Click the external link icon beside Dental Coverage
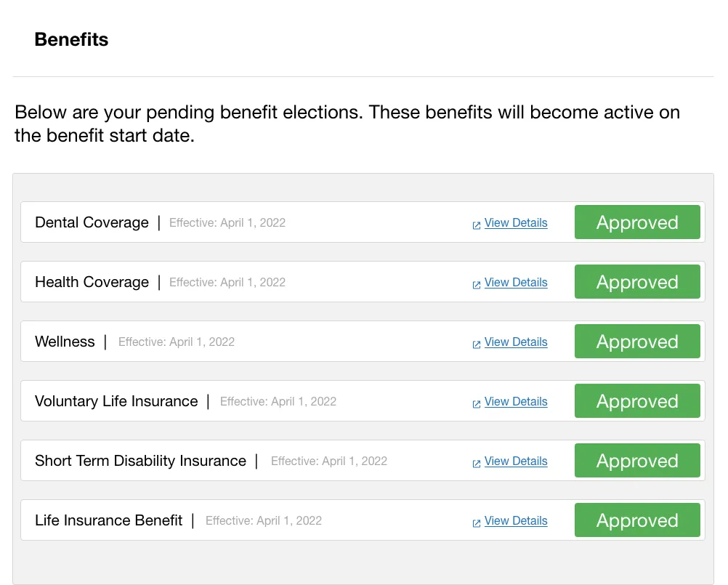The width and height of the screenshot is (728, 585). pyautogui.click(x=477, y=223)
